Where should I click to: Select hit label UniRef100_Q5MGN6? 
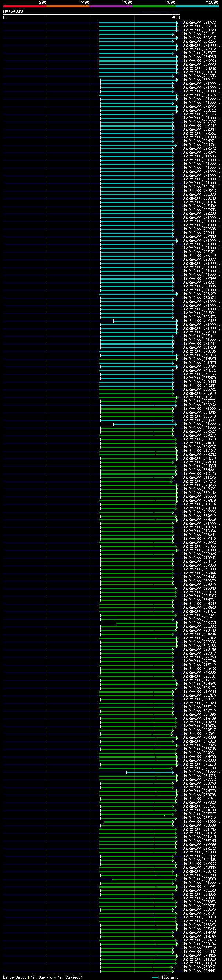click(199, 412)
